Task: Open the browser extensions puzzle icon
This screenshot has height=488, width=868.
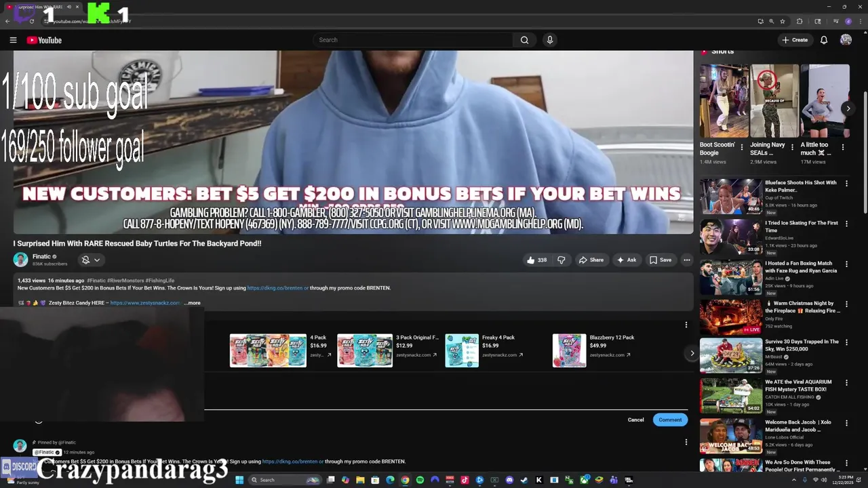Action: click(800, 21)
